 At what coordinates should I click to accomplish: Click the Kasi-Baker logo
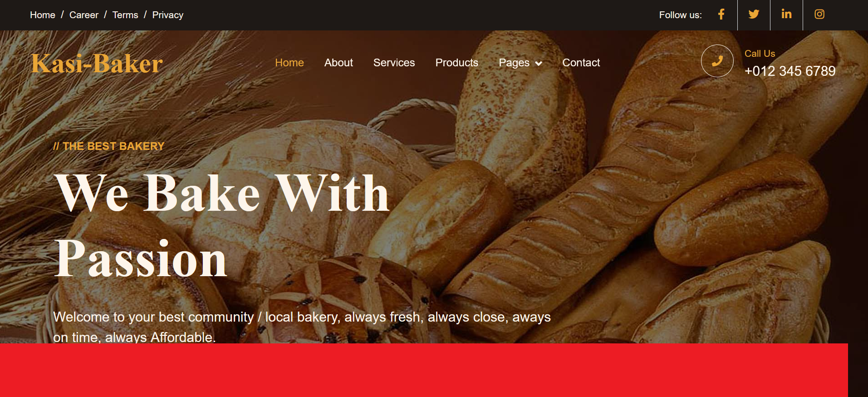coord(97,63)
